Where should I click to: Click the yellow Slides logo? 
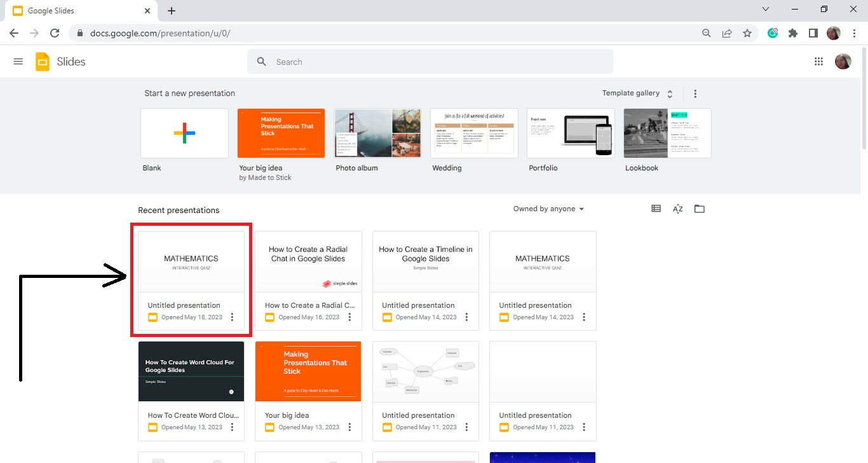point(43,62)
